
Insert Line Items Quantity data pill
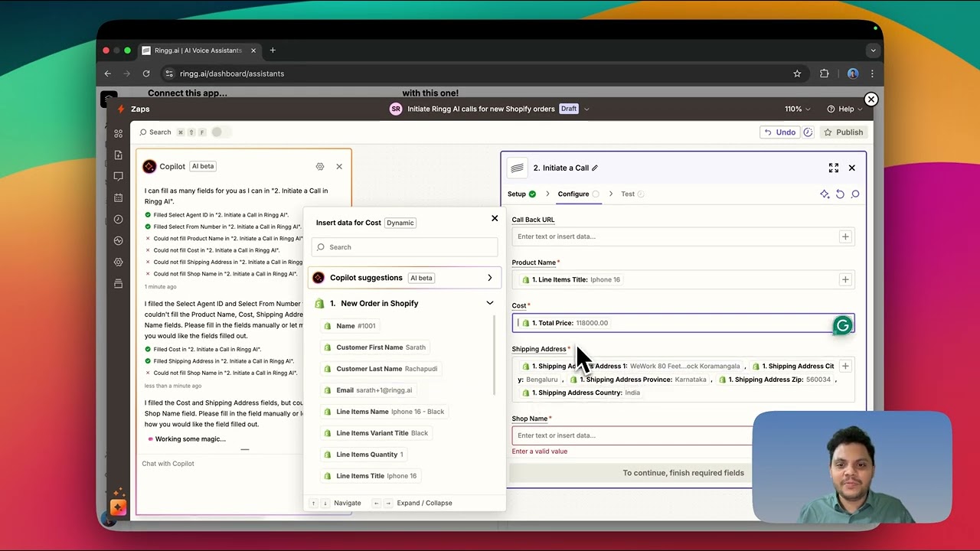tap(364, 455)
